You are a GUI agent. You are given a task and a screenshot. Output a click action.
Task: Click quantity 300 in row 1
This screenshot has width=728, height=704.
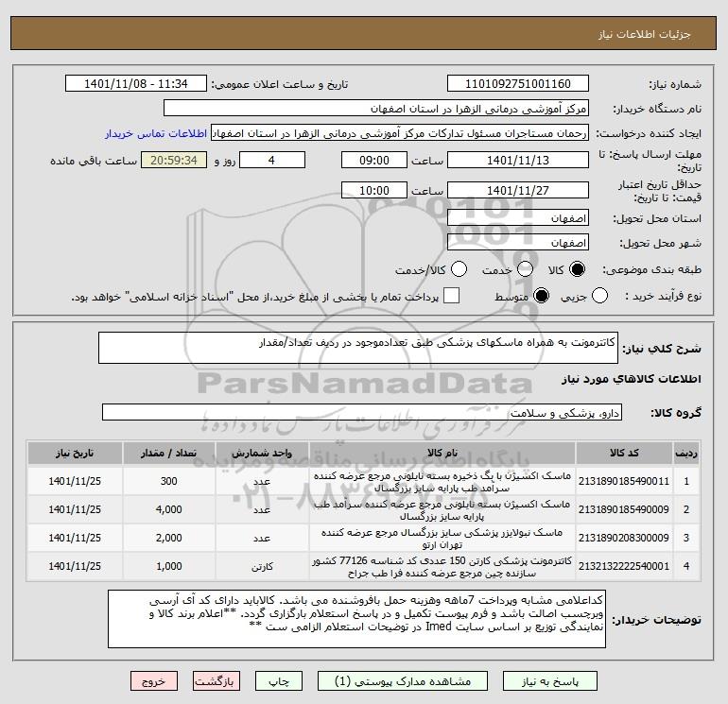pos(169,482)
